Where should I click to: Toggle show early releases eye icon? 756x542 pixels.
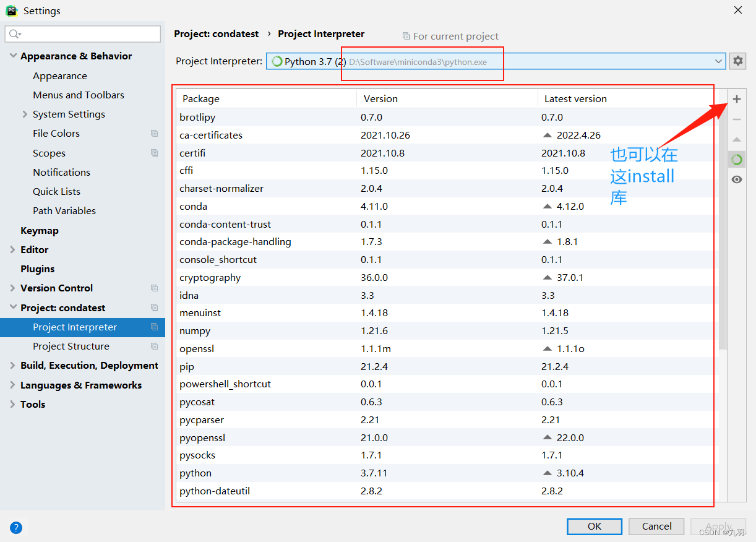[736, 179]
